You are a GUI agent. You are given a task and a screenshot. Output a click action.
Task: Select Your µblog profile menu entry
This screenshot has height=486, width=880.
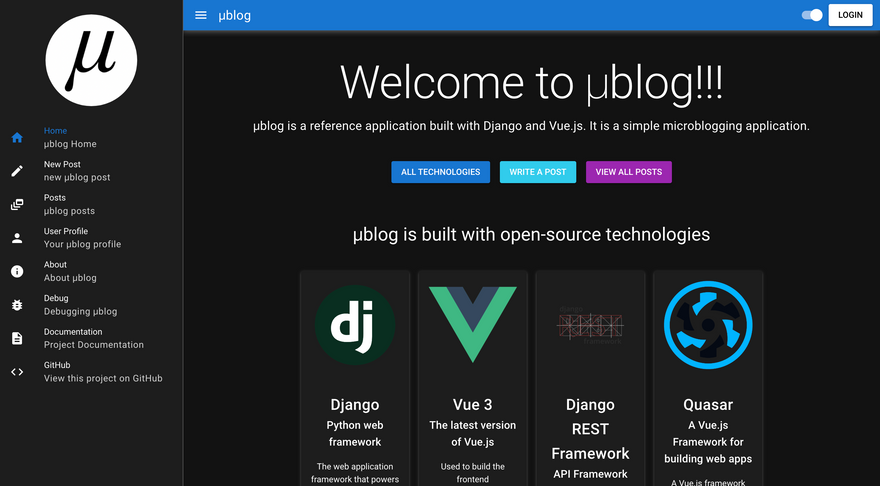tap(82, 244)
